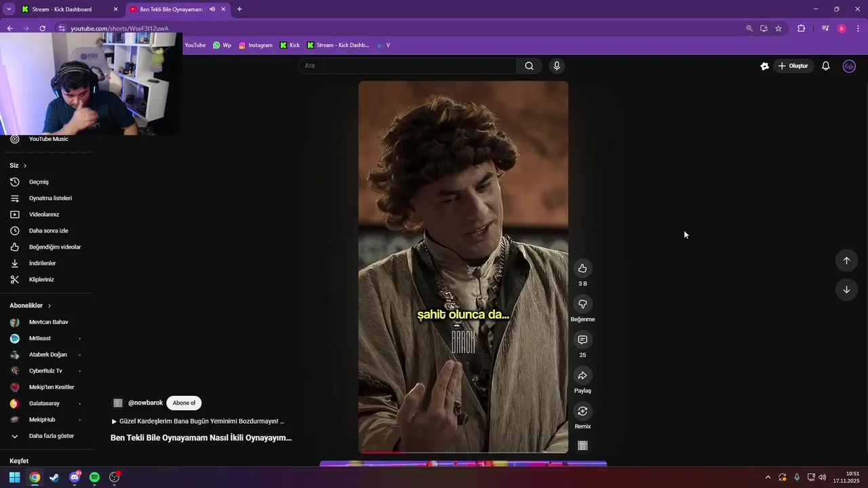Image resolution: width=868 pixels, height=488 pixels.
Task: Open the Instagram bookmark
Action: coord(256,45)
